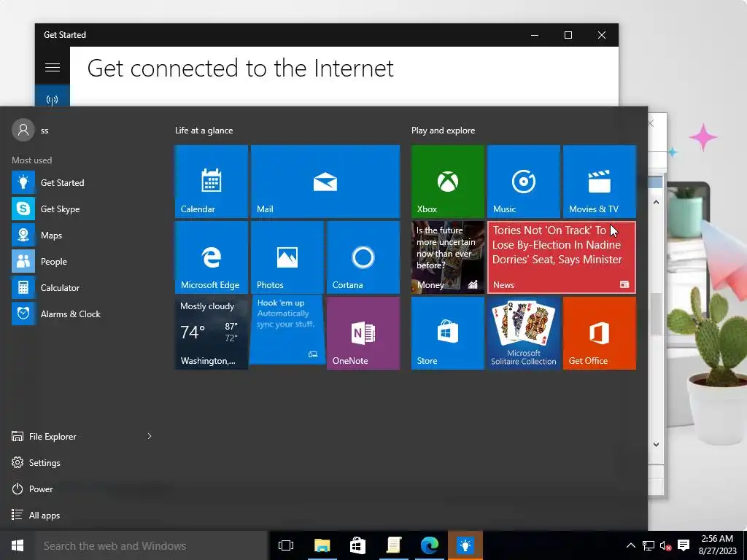747x560 pixels.
Task: Open the Weather tile showing Mostly cloudy
Action: click(211, 333)
